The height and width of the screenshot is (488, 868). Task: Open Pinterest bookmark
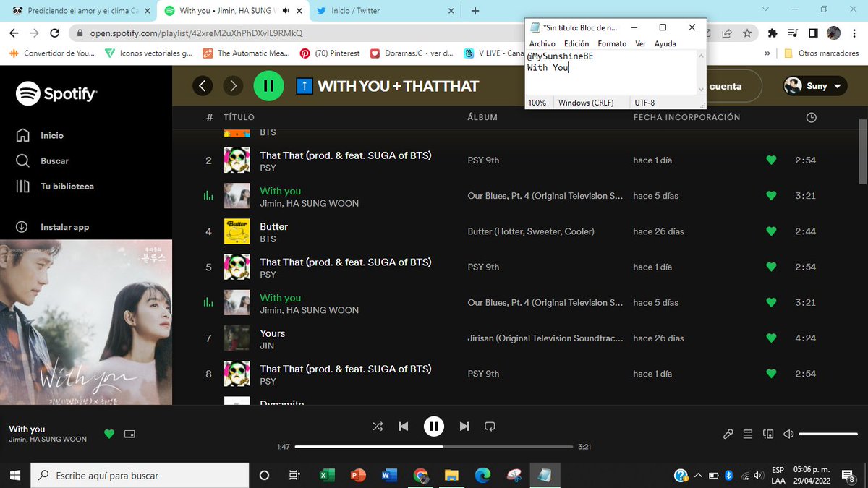tap(329, 53)
